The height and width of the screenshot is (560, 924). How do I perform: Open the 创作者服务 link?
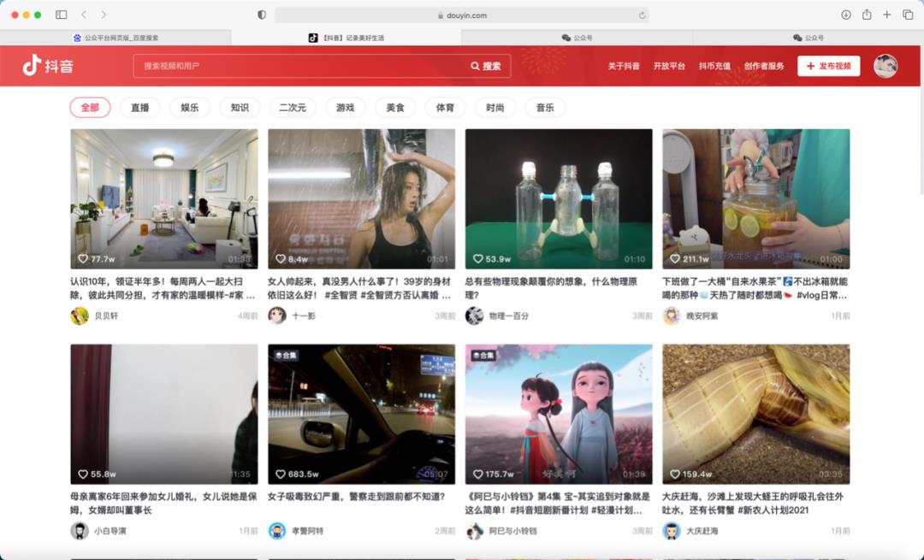click(x=762, y=66)
